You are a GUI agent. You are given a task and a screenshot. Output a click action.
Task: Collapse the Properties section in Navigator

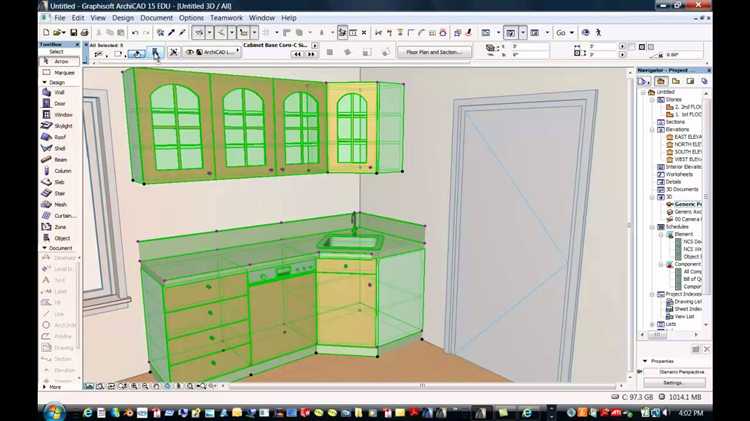[645, 361]
